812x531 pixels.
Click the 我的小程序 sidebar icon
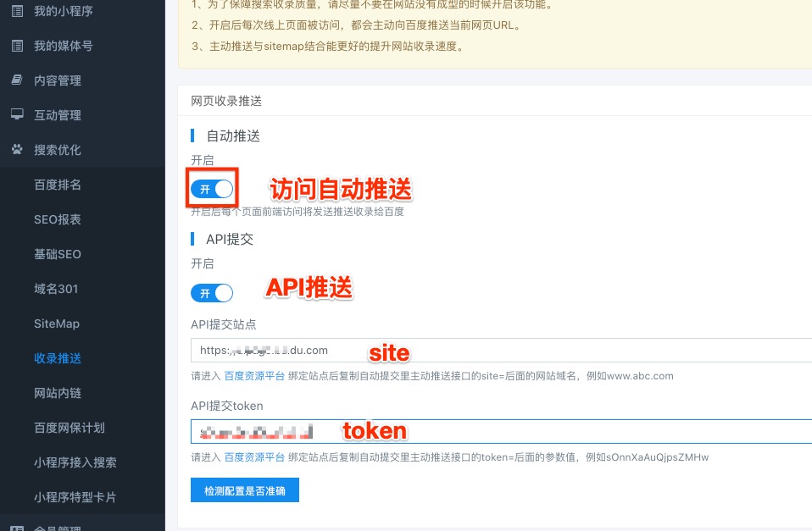tap(17, 11)
